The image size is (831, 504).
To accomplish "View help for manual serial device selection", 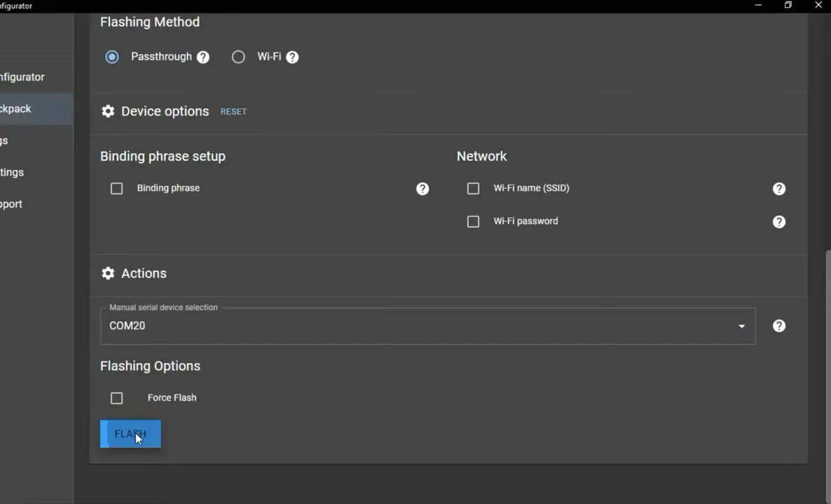I will (778, 325).
